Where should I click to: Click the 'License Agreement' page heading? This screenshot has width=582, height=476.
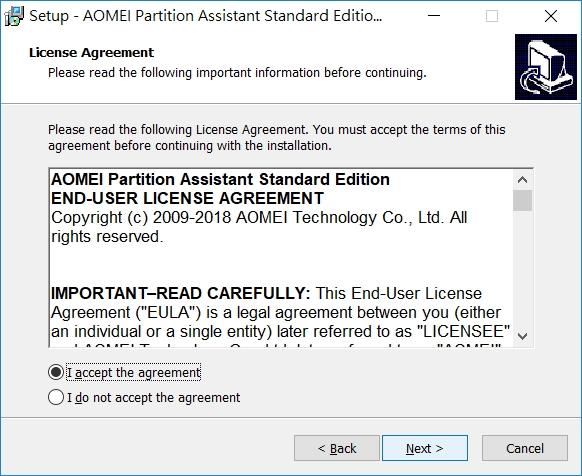91,52
